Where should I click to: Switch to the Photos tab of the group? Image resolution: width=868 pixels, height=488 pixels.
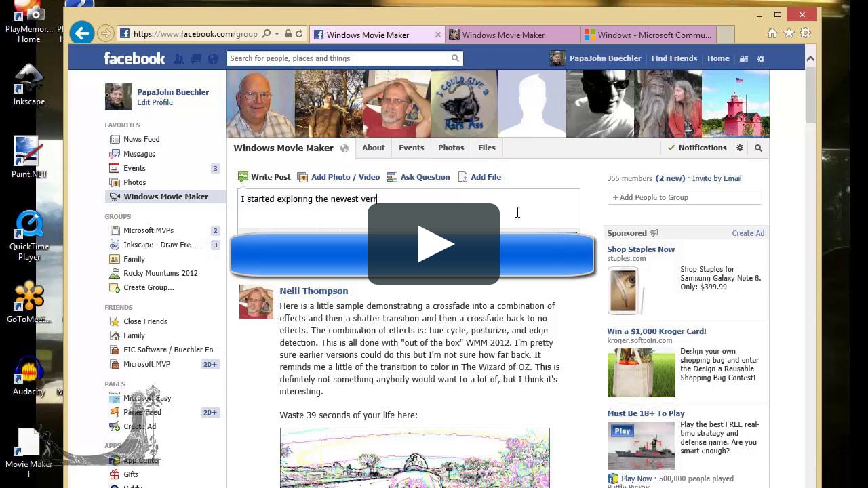[451, 148]
